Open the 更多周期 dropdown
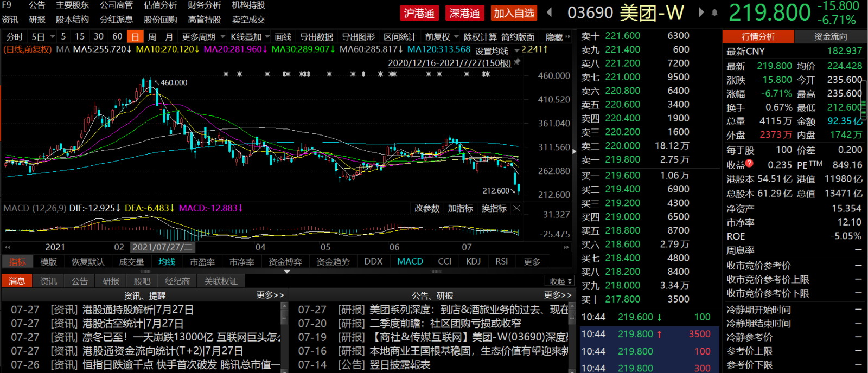Screen dimensions: 868x373 pyautogui.click(x=203, y=37)
